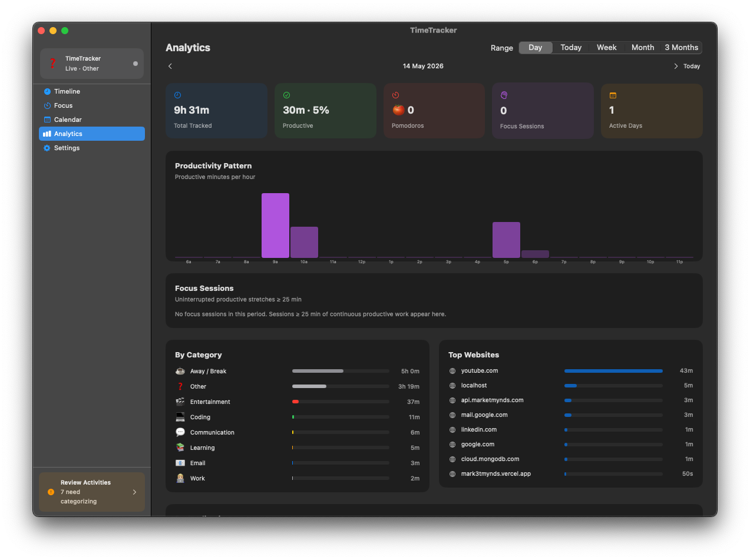
Task: Click the tomato Pomodoros icon
Action: (x=398, y=110)
